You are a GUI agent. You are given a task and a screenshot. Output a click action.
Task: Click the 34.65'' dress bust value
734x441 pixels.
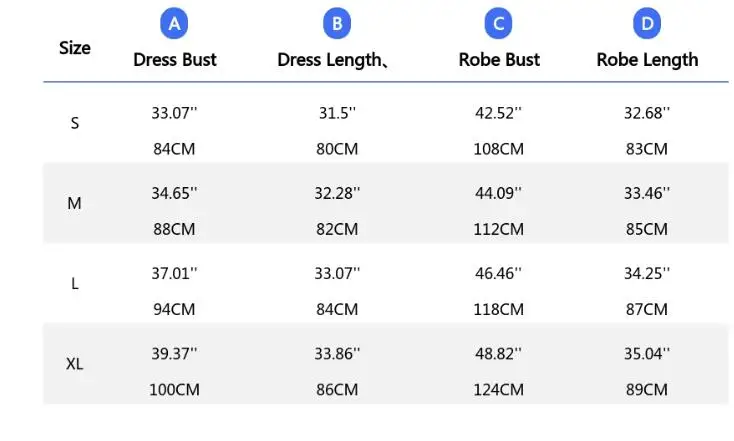tap(174, 193)
